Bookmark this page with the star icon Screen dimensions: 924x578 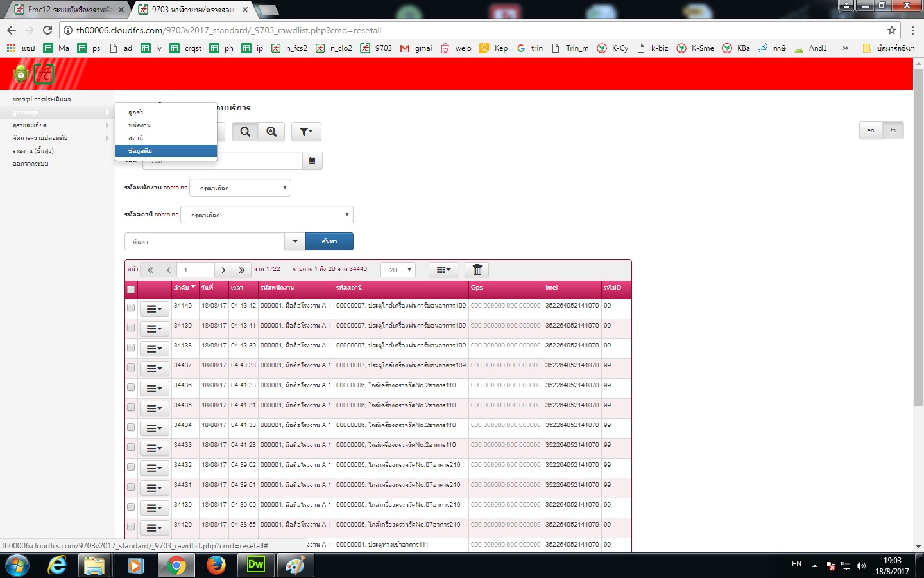[x=891, y=30]
